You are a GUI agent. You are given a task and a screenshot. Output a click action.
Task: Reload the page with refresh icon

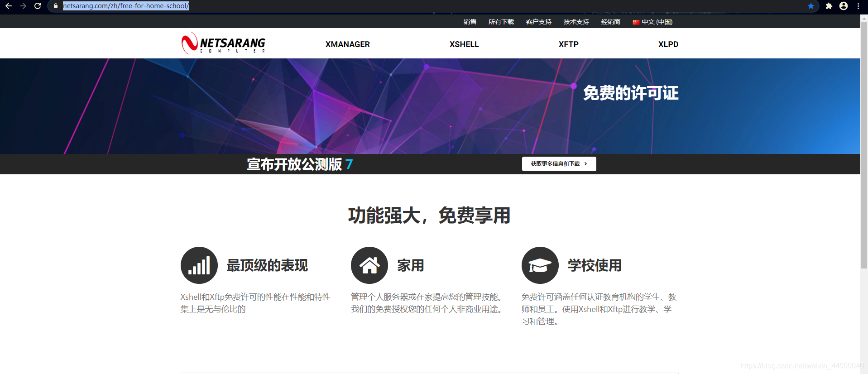pyautogui.click(x=38, y=6)
